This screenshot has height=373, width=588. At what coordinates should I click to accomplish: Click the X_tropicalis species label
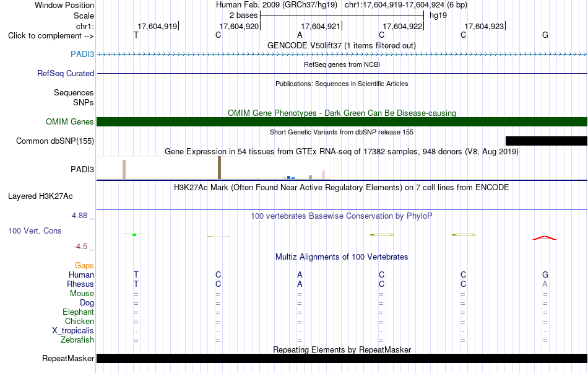point(73,331)
